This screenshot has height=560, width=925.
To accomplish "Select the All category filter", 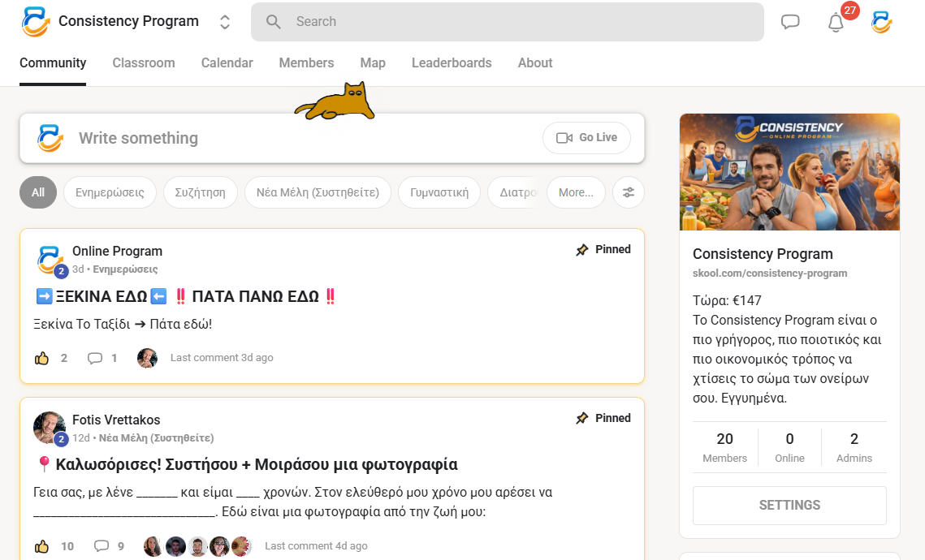I will point(38,192).
